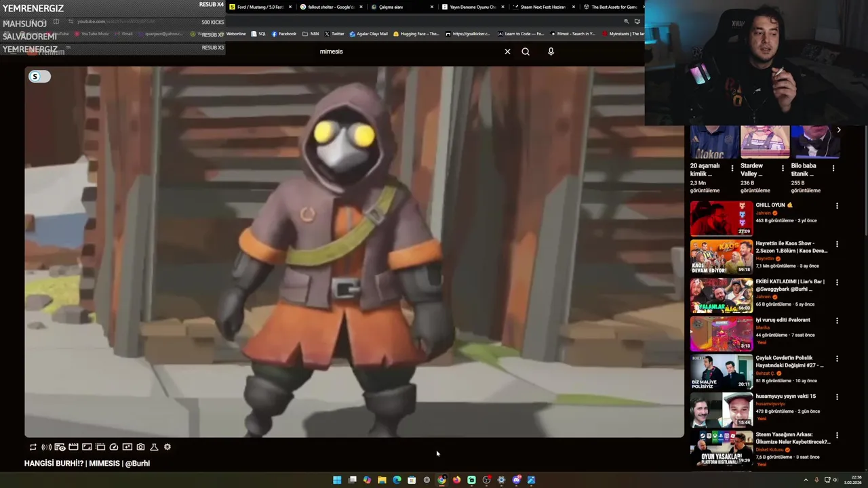Click the dashed-top window icon below the video

coord(100,447)
